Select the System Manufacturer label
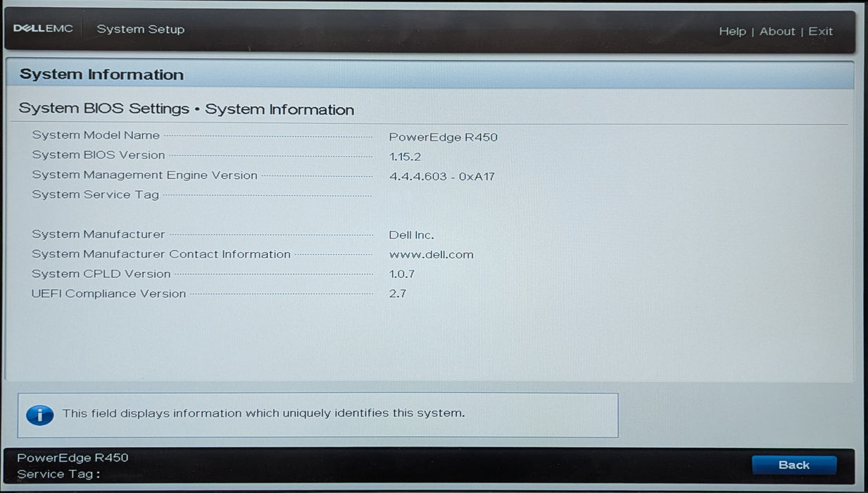 coord(98,234)
